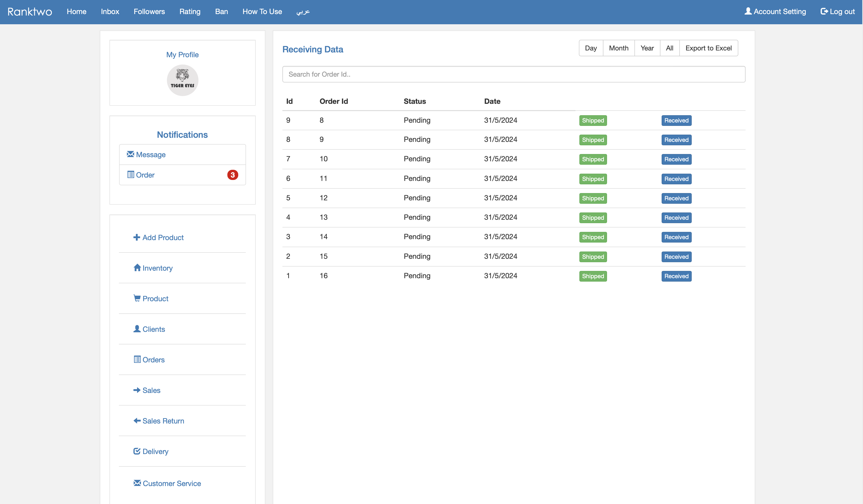Open the My Profile link
Screen dimensions: 863x504
click(x=182, y=55)
